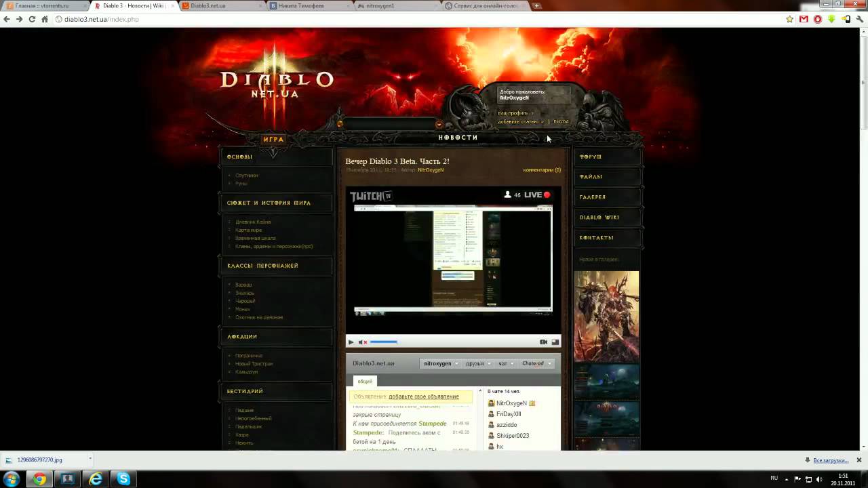868x488 pixels.
Task: Bookmark this page with the star icon
Action: tap(790, 19)
